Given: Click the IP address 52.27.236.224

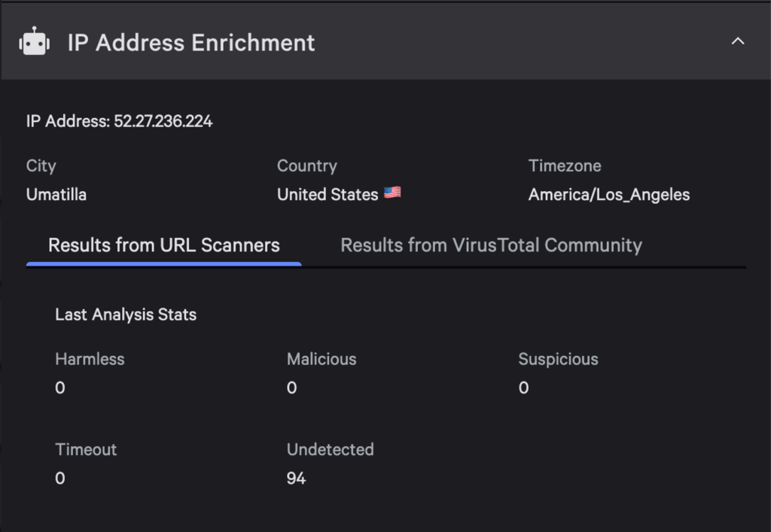Looking at the screenshot, I should 163,121.
